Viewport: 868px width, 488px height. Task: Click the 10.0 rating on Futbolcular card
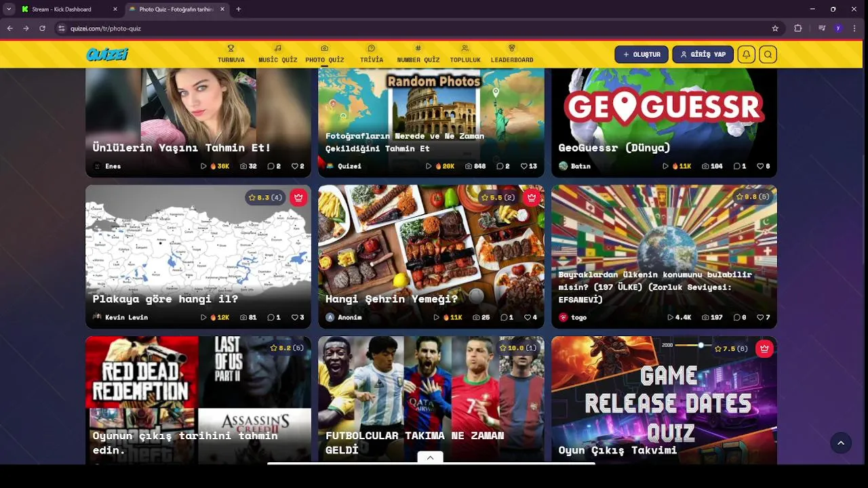[x=517, y=348]
